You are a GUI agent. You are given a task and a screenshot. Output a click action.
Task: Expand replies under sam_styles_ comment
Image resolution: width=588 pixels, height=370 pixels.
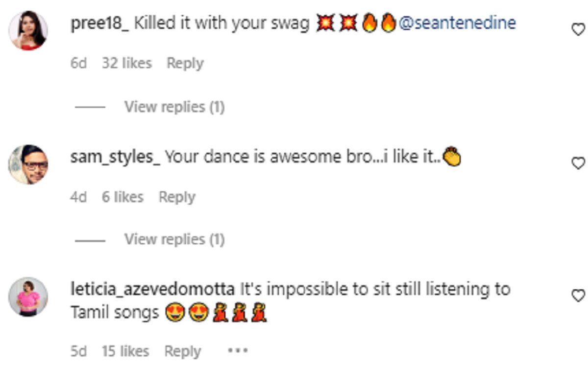(174, 239)
